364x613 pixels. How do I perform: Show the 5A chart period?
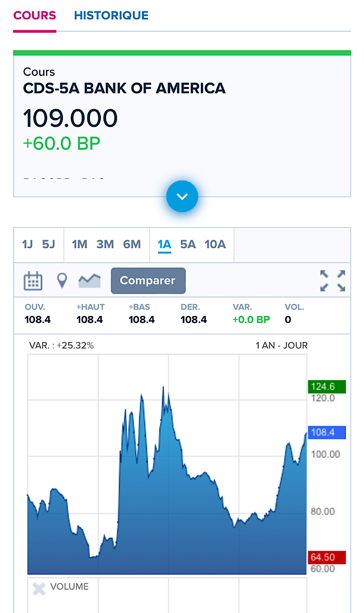(x=188, y=244)
